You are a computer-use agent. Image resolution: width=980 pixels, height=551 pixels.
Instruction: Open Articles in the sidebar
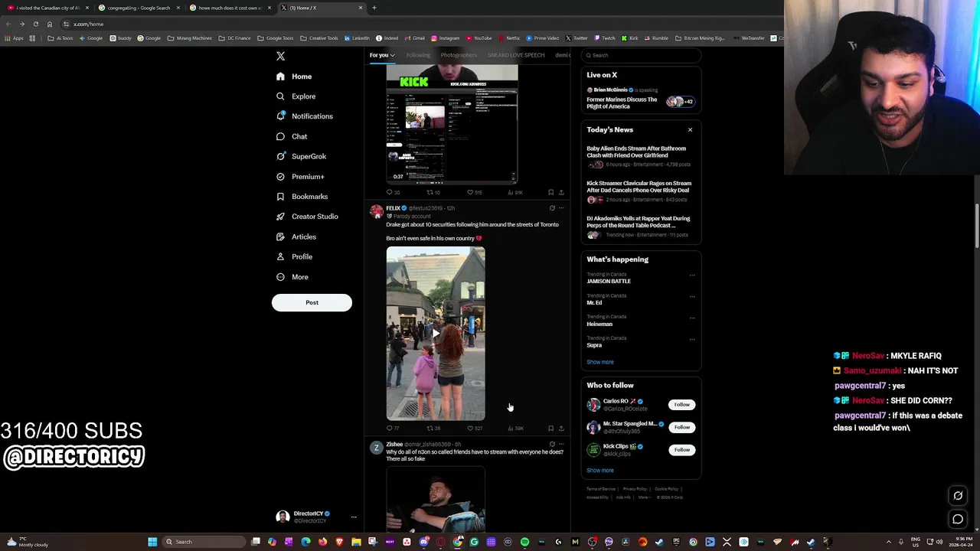(296, 236)
